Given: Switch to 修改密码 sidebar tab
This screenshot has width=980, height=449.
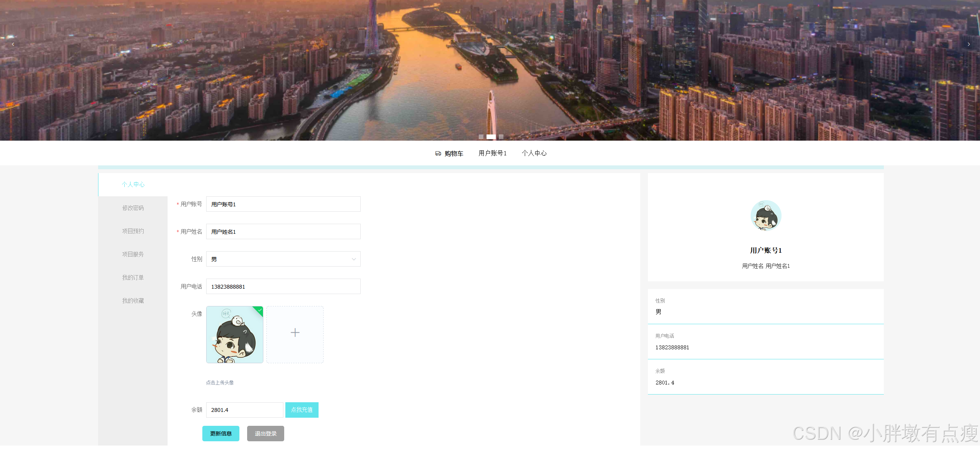Looking at the screenshot, I should point(133,208).
